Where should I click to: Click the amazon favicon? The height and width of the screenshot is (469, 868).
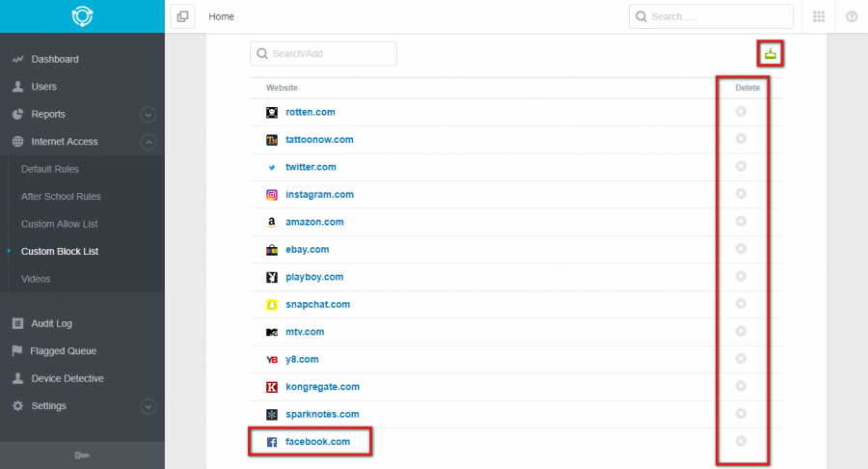(x=272, y=222)
